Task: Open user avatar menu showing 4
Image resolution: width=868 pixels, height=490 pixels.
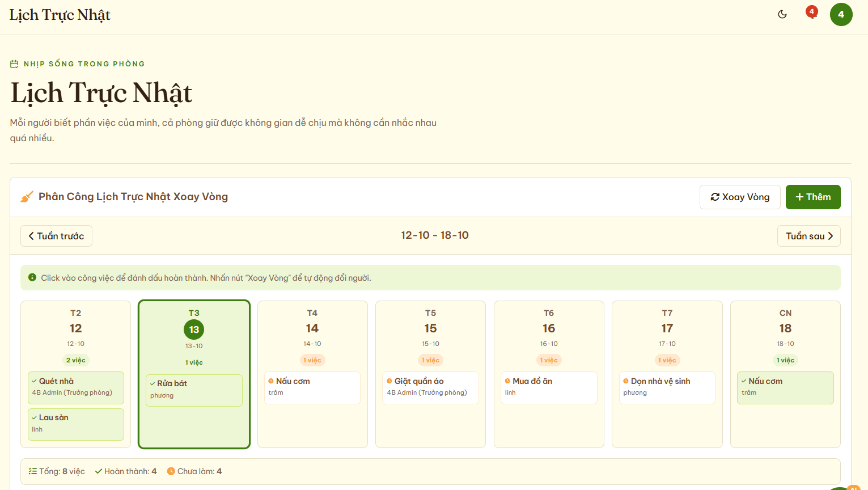Action: tap(841, 15)
